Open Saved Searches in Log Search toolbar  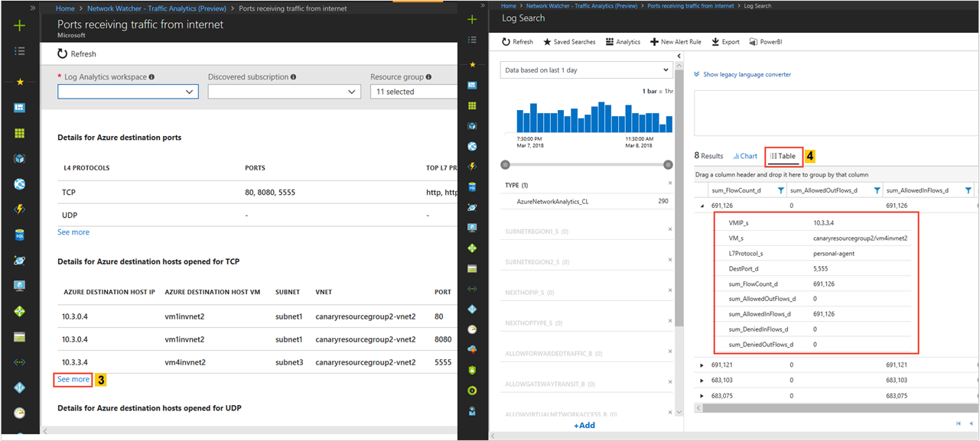point(569,42)
